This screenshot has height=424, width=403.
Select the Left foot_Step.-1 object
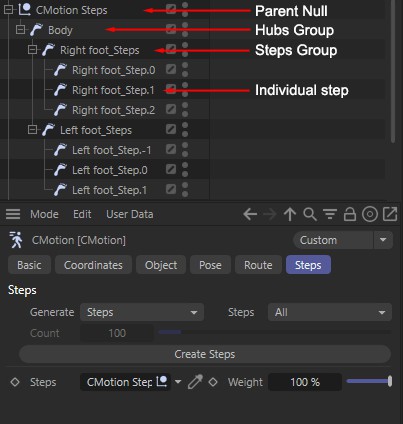tap(111, 150)
